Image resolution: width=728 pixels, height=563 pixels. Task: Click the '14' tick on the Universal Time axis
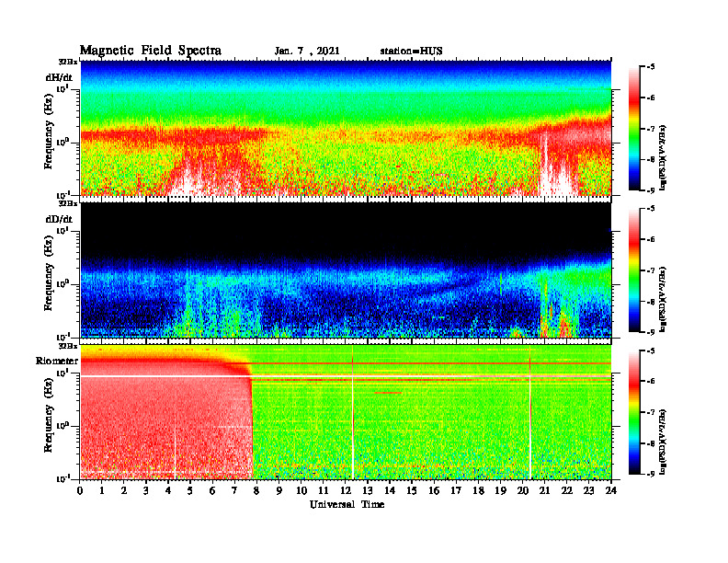[390, 490]
